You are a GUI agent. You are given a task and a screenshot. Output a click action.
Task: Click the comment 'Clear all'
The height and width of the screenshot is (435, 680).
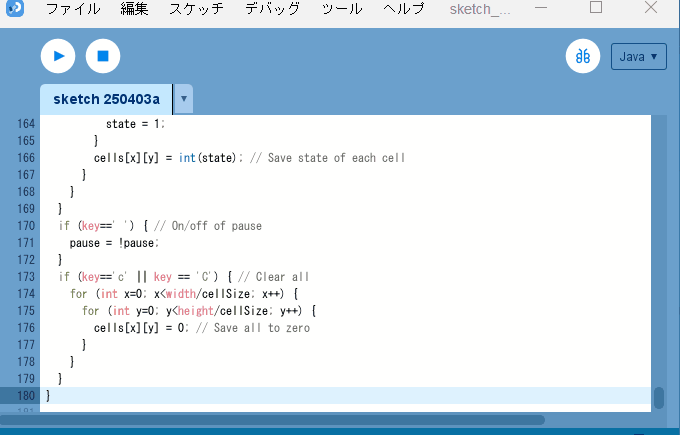[282, 277]
